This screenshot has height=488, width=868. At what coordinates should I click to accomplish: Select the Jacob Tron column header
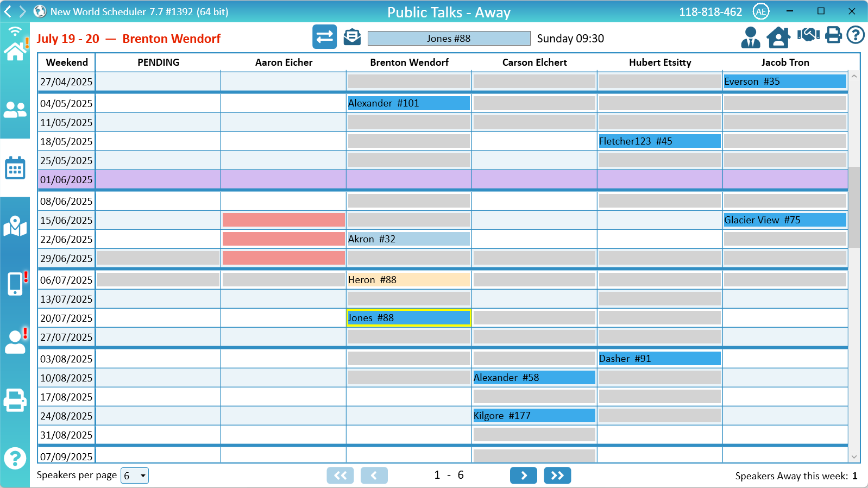click(785, 62)
